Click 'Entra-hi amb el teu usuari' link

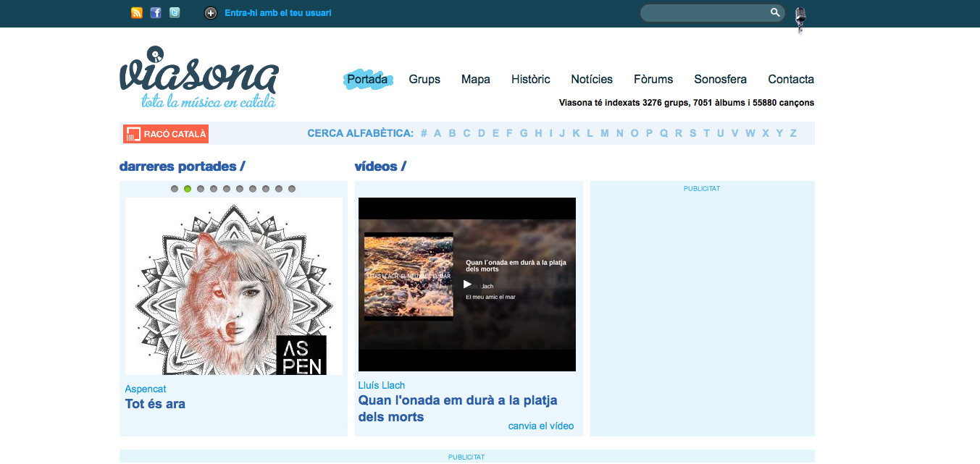(x=278, y=13)
